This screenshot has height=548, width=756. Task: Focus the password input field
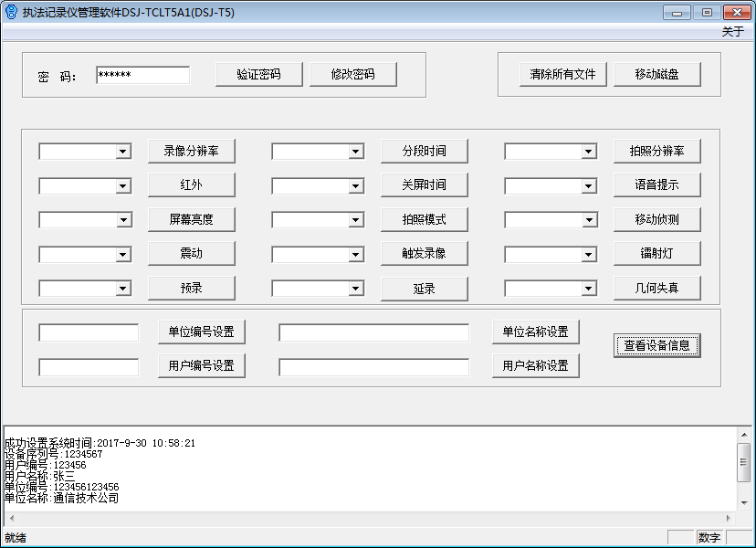[x=142, y=75]
